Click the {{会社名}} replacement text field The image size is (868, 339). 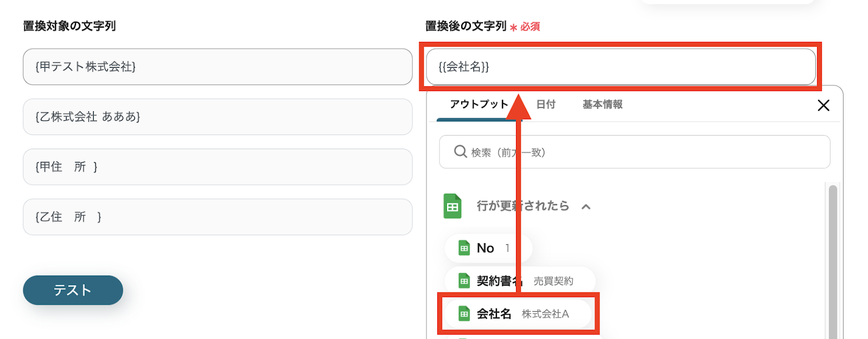(621, 67)
